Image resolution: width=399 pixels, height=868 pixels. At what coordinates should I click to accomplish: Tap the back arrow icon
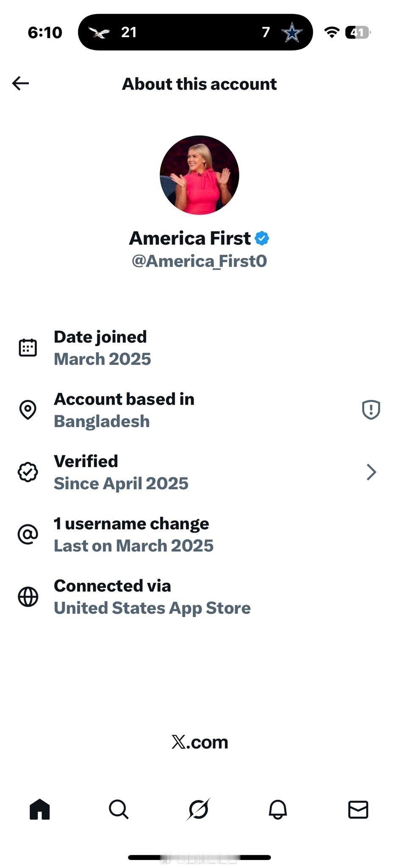click(x=20, y=83)
